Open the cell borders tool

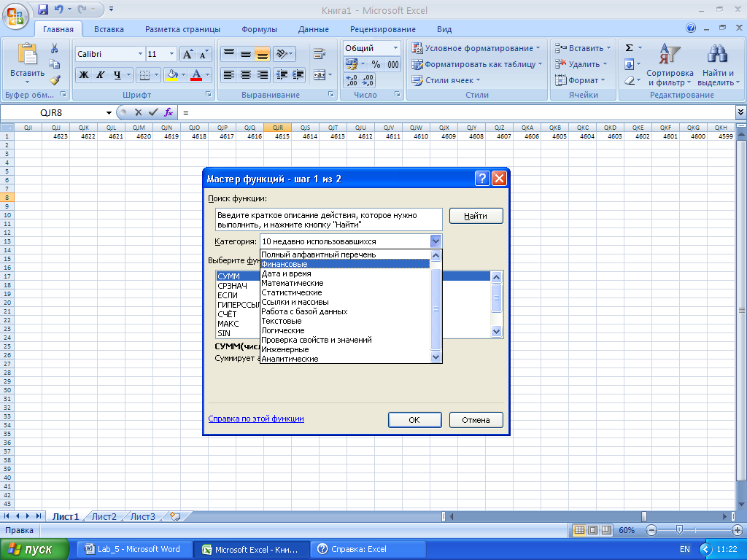click(144, 75)
